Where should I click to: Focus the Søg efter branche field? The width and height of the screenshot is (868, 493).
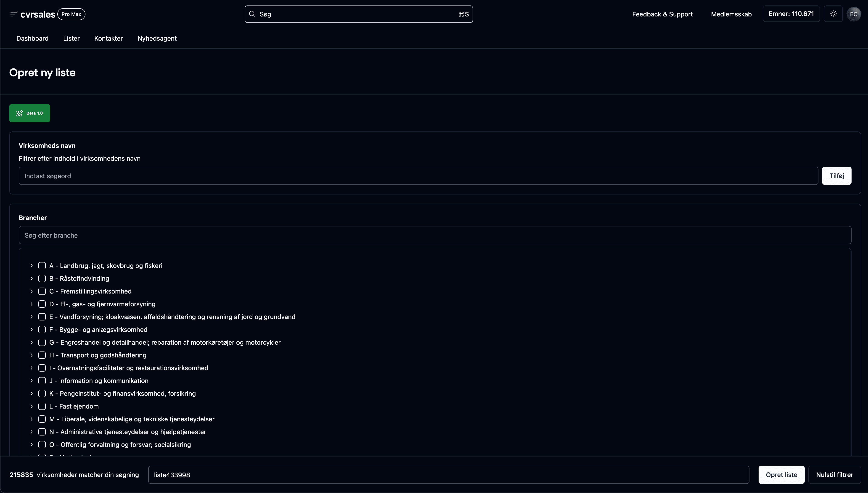(x=435, y=235)
